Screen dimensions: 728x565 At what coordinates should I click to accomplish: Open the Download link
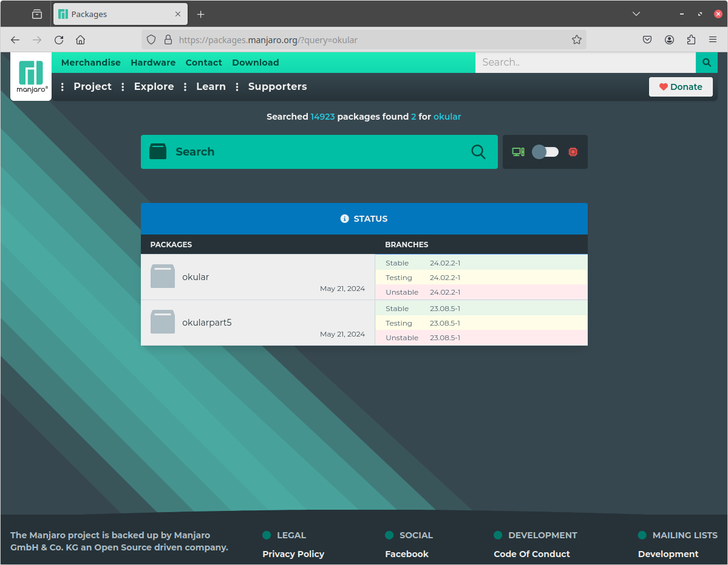pyautogui.click(x=256, y=62)
